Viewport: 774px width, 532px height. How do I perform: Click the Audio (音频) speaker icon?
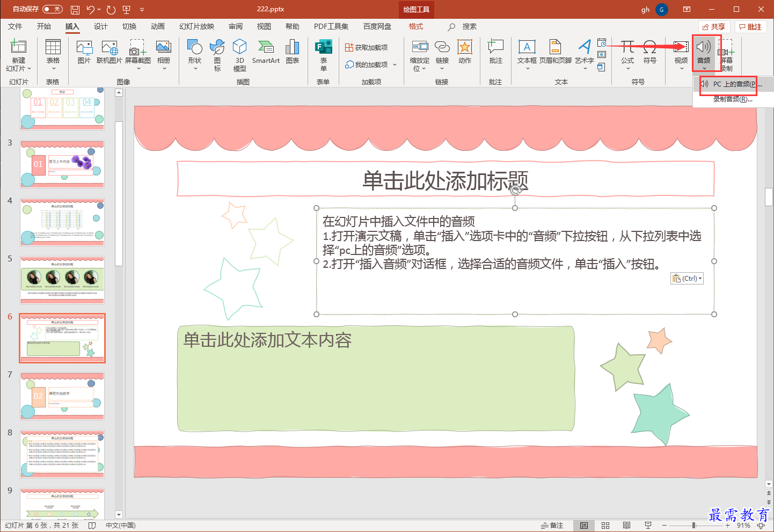pos(704,47)
